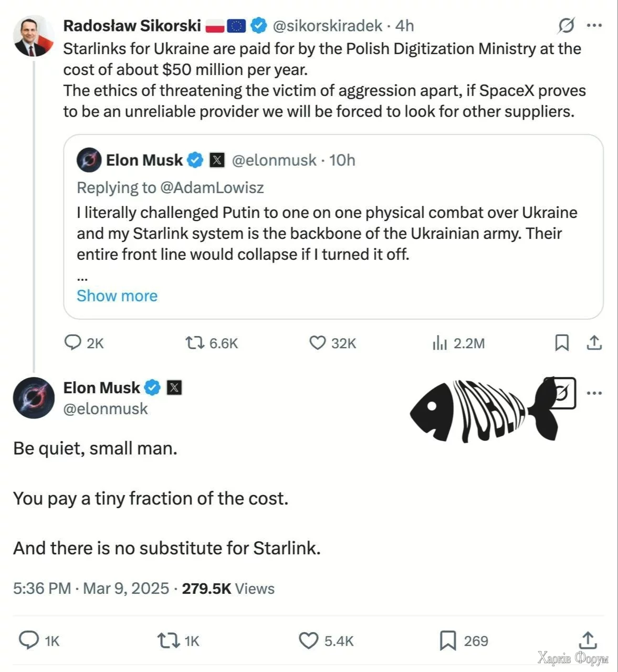
Task: Reply to Sikorski's tweet with comment icon
Action: click(x=72, y=343)
